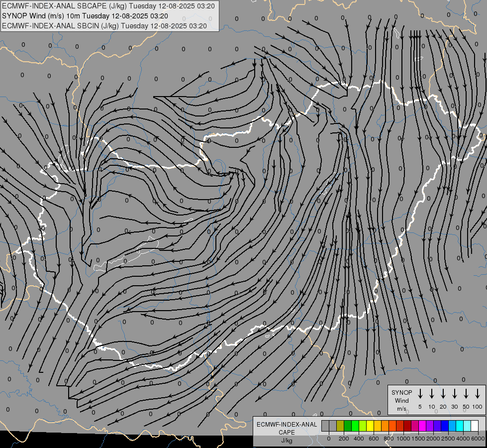Click the wind legend value 5
Screen dimensions: 487x448
click(420, 407)
